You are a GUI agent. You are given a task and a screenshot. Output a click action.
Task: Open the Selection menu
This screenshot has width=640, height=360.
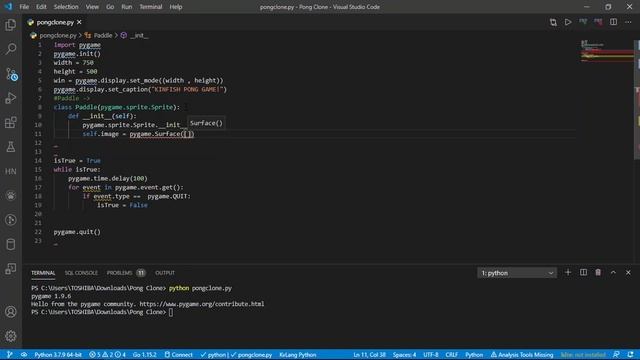[66, 7]
